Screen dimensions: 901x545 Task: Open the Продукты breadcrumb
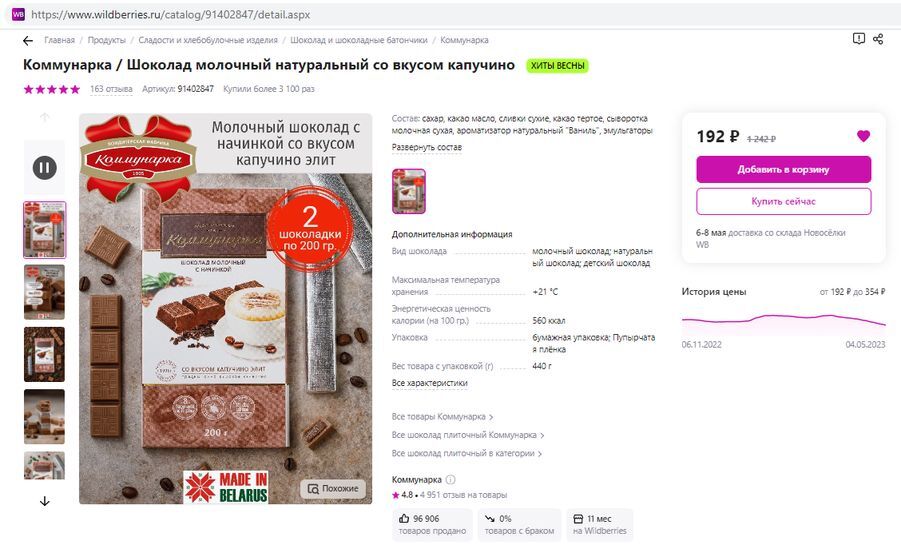point(106,40)
